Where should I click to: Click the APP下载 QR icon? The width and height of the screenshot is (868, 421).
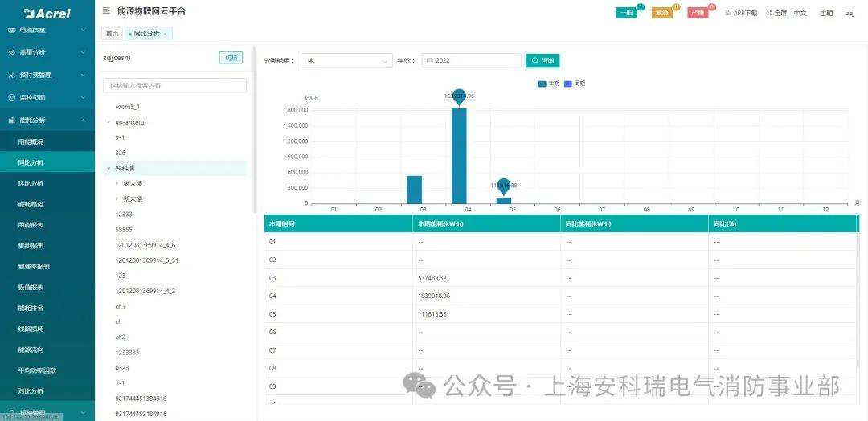[x=728, y=13]
